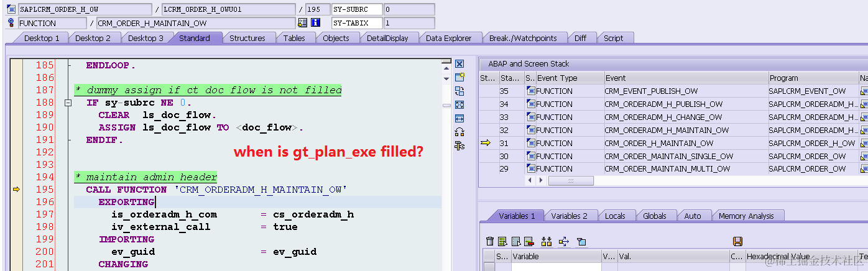Click the headset services icon beside editor
The height and width of the screenshot is (271, 868).
coord(459,132)
